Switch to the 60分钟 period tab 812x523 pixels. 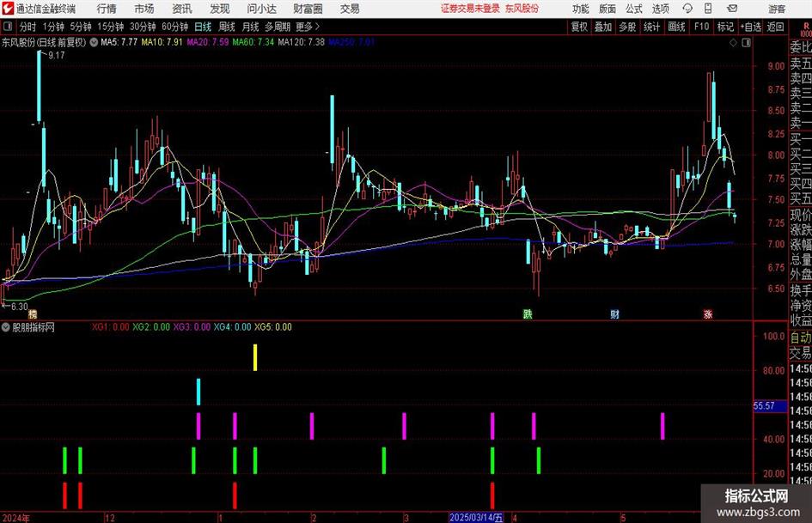[175, 27]
